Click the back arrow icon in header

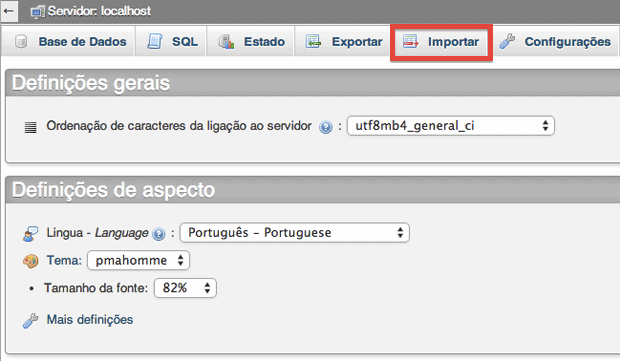pos(8,11)
